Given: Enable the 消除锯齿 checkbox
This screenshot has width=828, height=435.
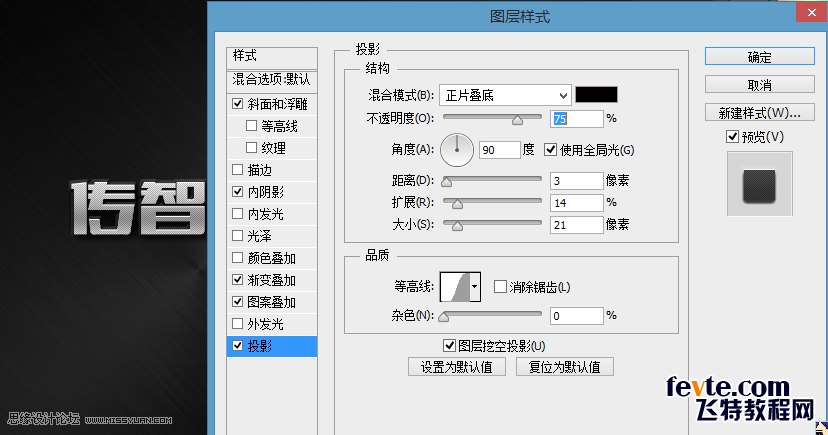Looking at the screenshot, I should point(501,287).
